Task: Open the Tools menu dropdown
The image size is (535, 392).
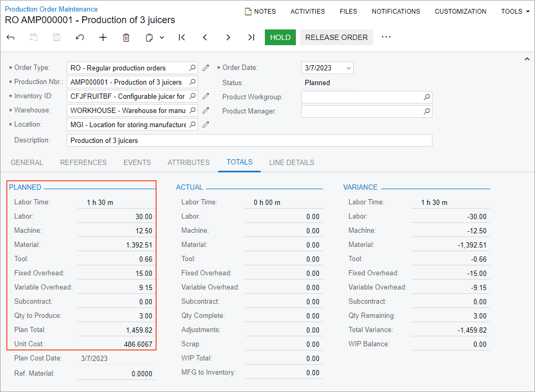Action: click(515, 11)
